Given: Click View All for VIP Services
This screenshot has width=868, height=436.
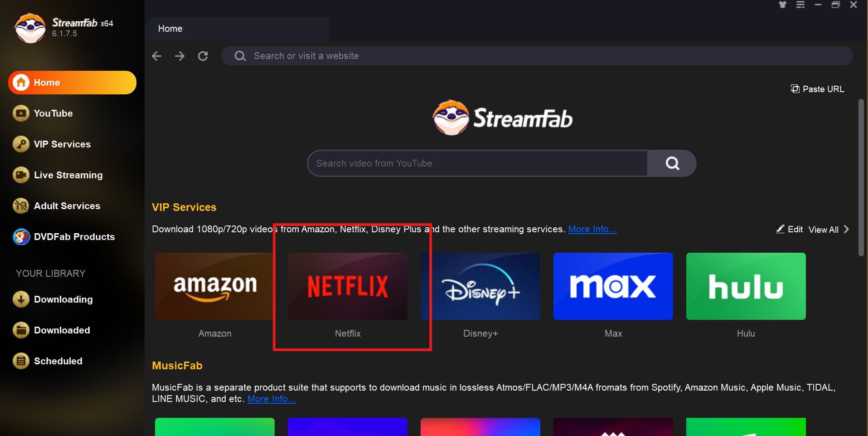Looking at the screenshot, I should click(824, 230).
